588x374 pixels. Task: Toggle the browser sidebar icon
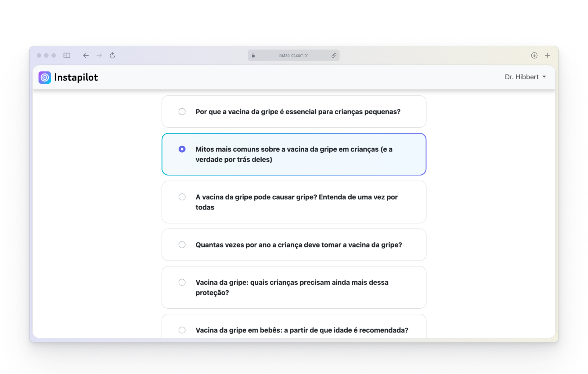click(x=67, y=55)
